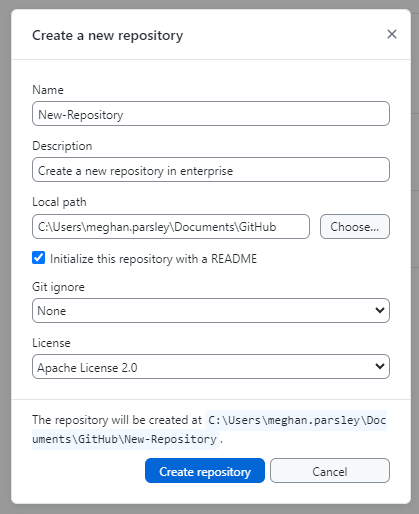
Task: Open the Git ignore dropdown showing None
Action: [211, 310]
